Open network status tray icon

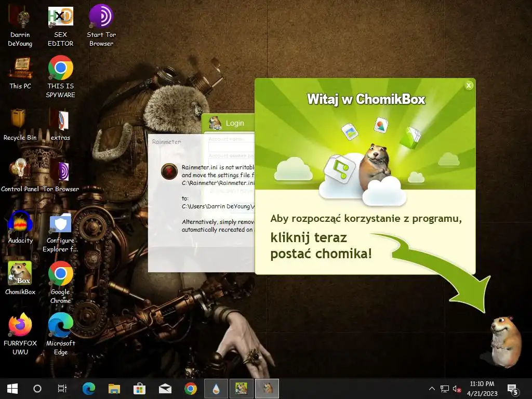click(445, 389)
